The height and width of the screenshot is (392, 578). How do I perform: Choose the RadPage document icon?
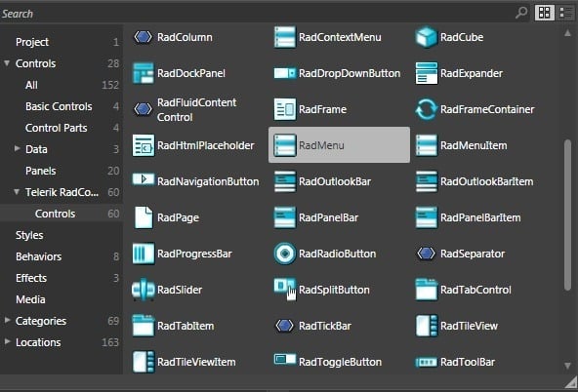(x=143, y=217)
